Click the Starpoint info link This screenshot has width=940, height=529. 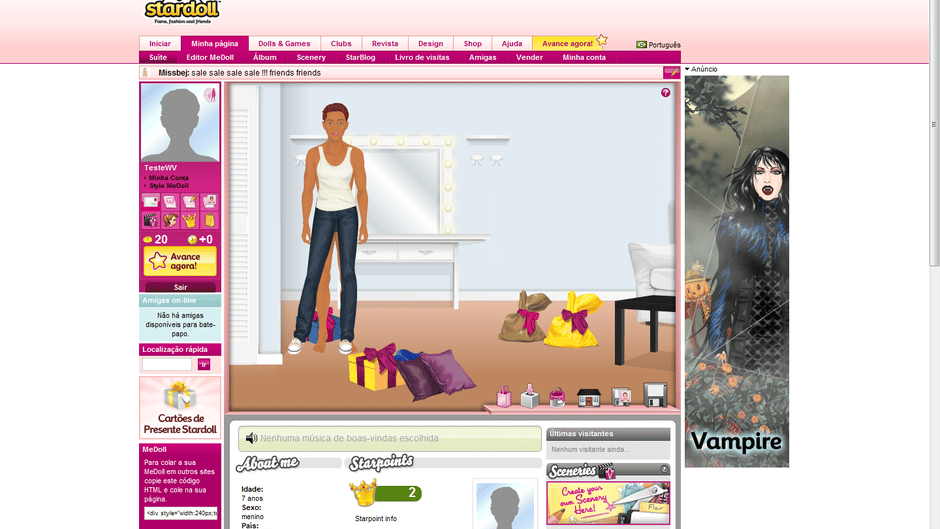(x=376, y=519)
